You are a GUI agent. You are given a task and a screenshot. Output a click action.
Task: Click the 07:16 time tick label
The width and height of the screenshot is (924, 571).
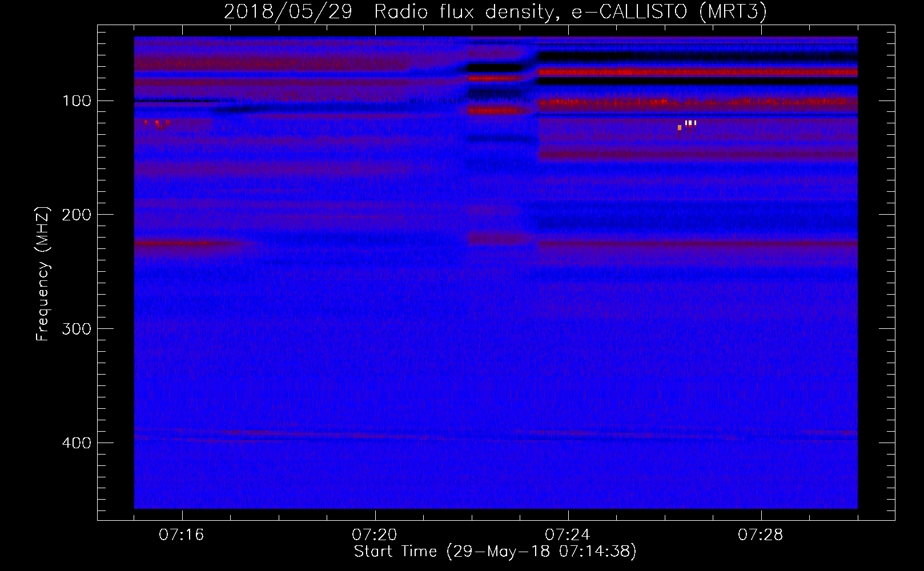pyautogui.click(x=182, y=535)
